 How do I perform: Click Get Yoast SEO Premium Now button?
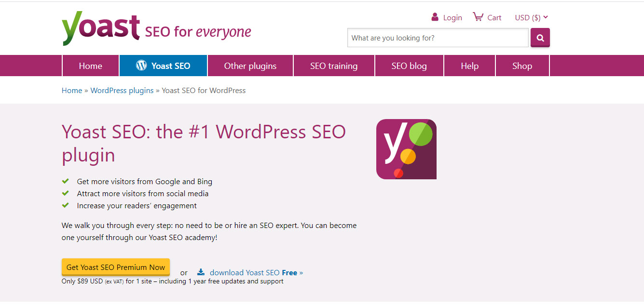(x=116, y=267)
